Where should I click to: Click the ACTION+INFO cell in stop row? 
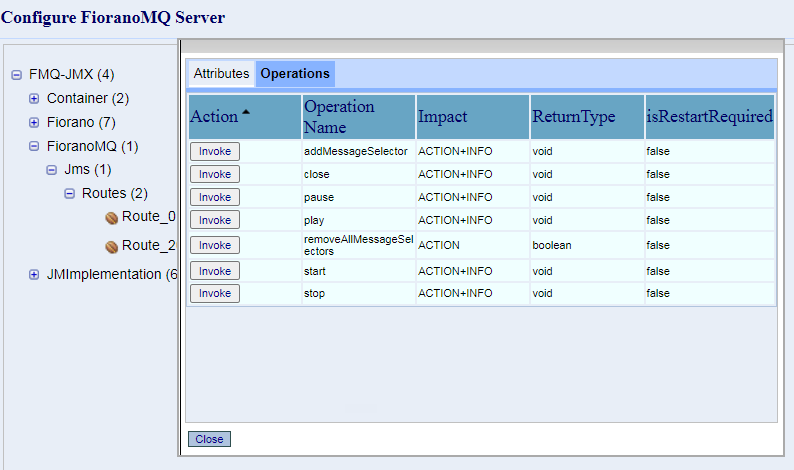472,293
